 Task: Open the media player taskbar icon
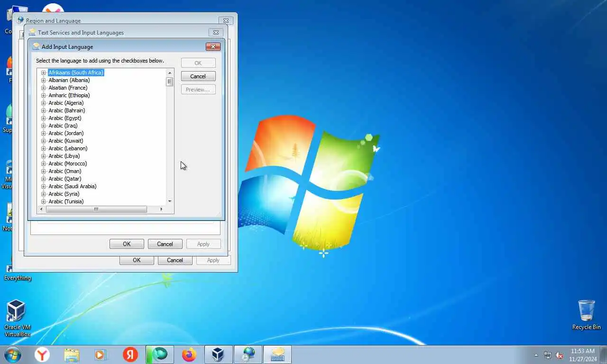[101, 354]
